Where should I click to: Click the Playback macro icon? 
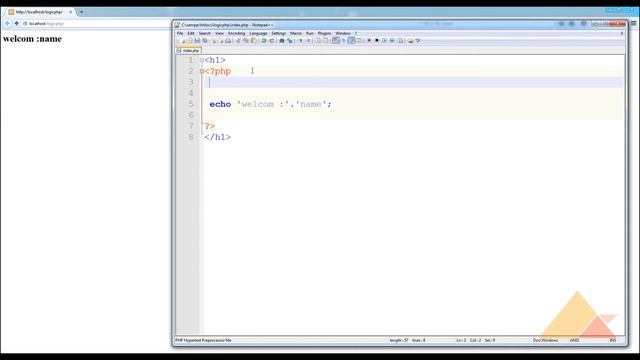click(x=384, y=41)
